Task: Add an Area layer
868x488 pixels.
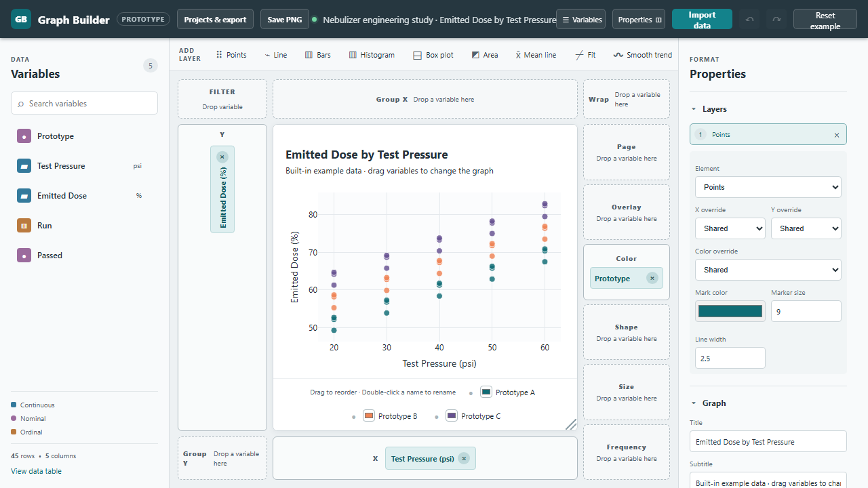Action: 485,55
